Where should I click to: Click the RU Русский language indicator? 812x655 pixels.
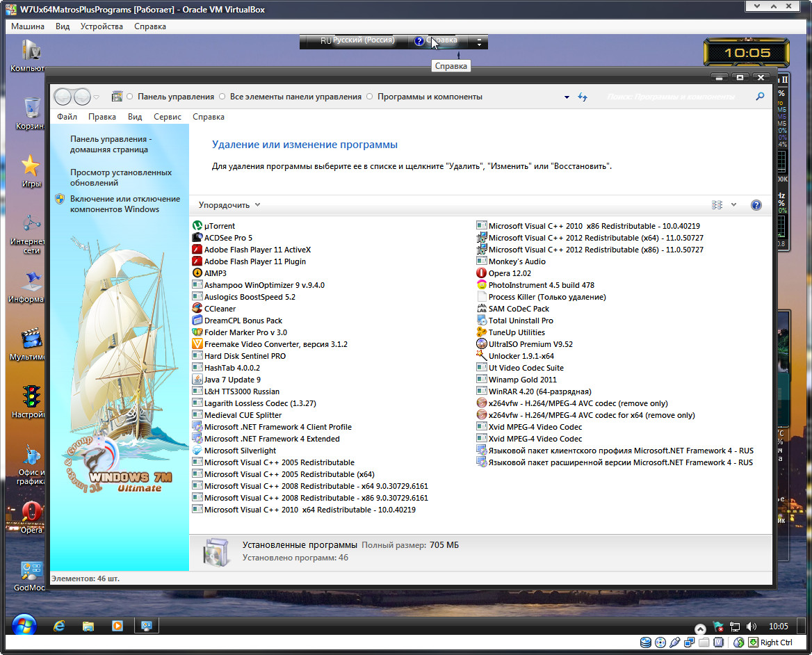pos(357,40)
